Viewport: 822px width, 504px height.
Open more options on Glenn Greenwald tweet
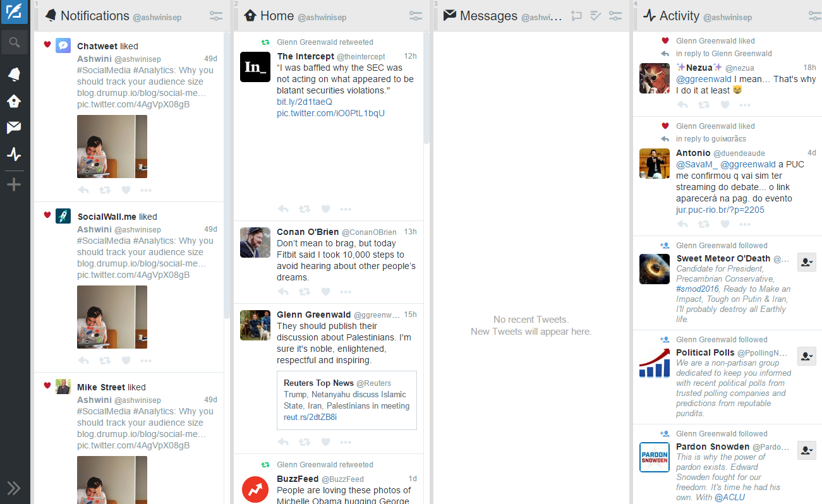(346, 442)
